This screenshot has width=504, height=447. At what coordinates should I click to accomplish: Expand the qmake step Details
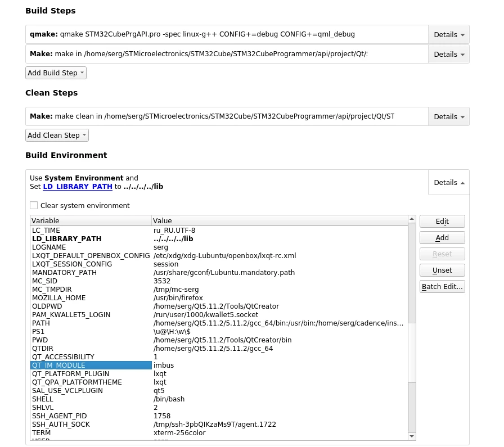(449, 34)
